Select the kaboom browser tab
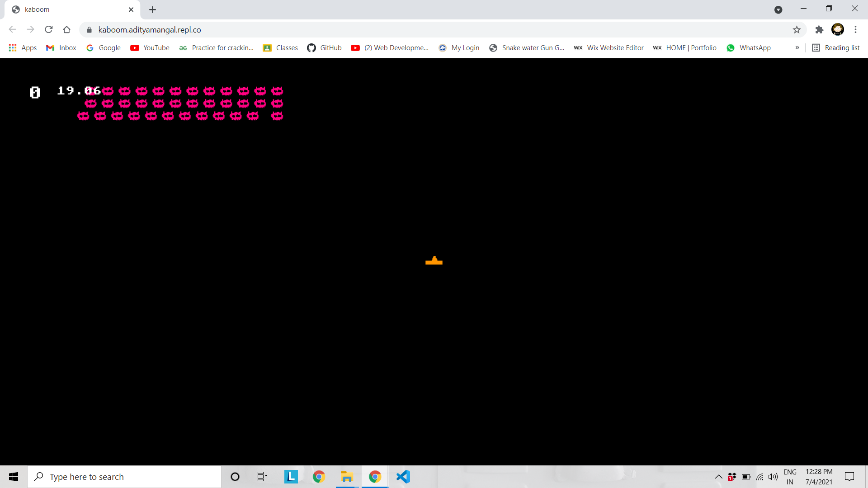This screenshot has width=868, height=488. [x=68, y=9]
